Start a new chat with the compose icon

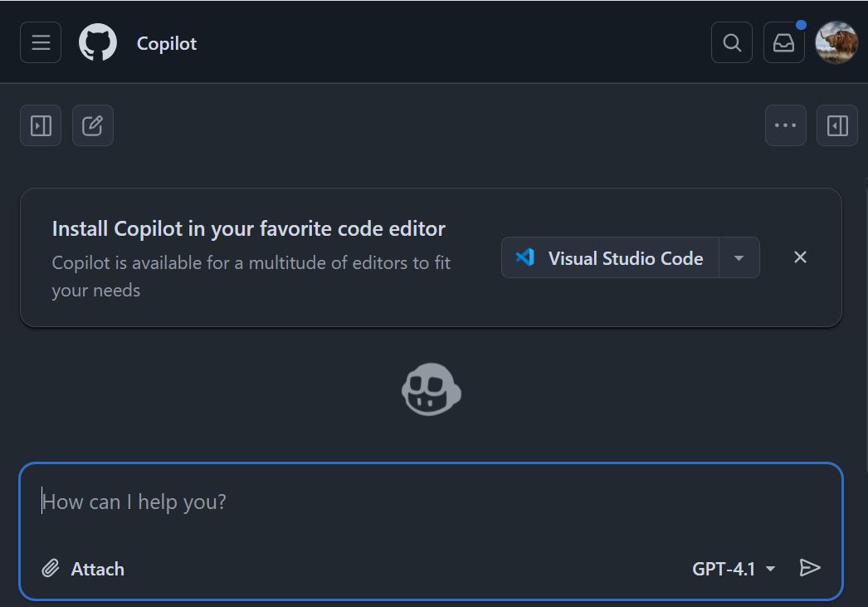(93, 125)
